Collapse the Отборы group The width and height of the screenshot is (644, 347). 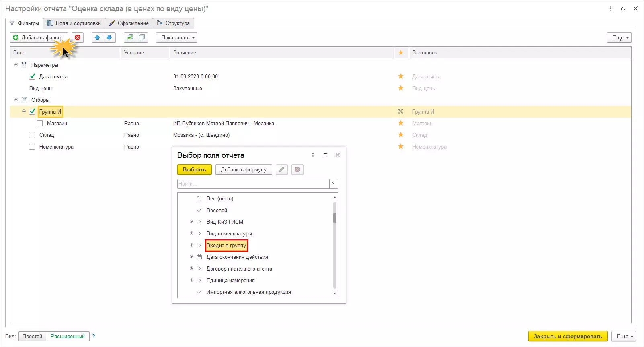tap(16, 100)
